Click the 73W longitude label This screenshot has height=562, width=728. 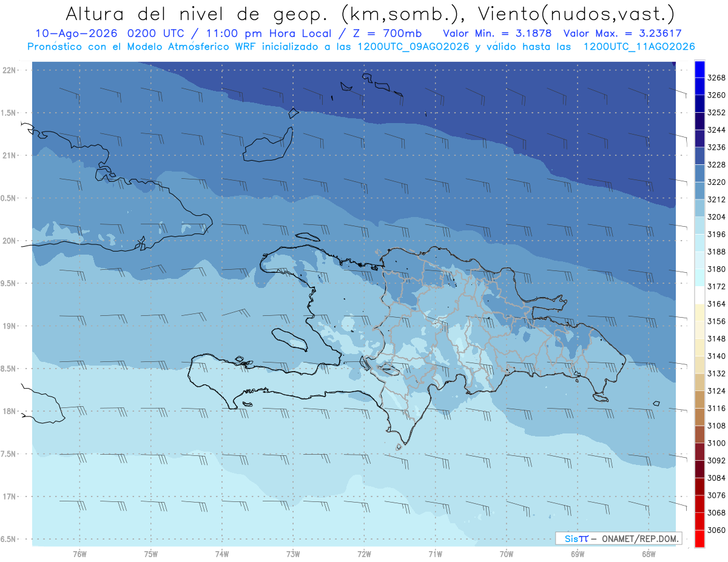coord(293,554)
